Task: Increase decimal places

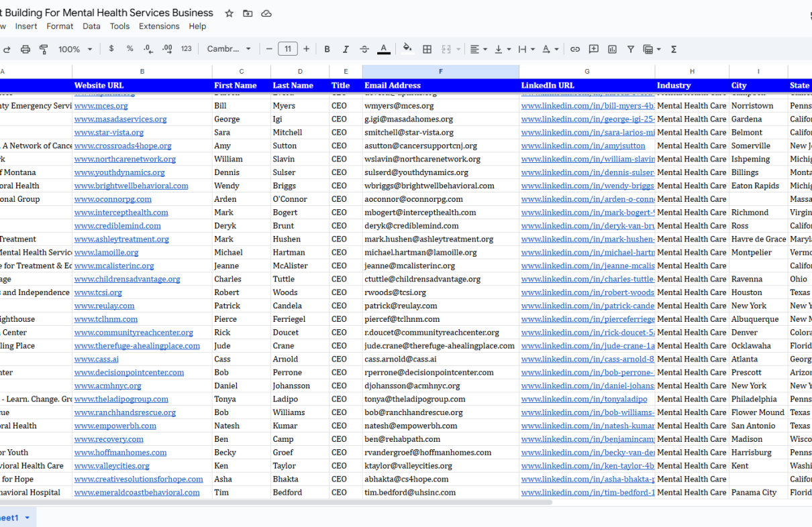Action: point(167,49)
